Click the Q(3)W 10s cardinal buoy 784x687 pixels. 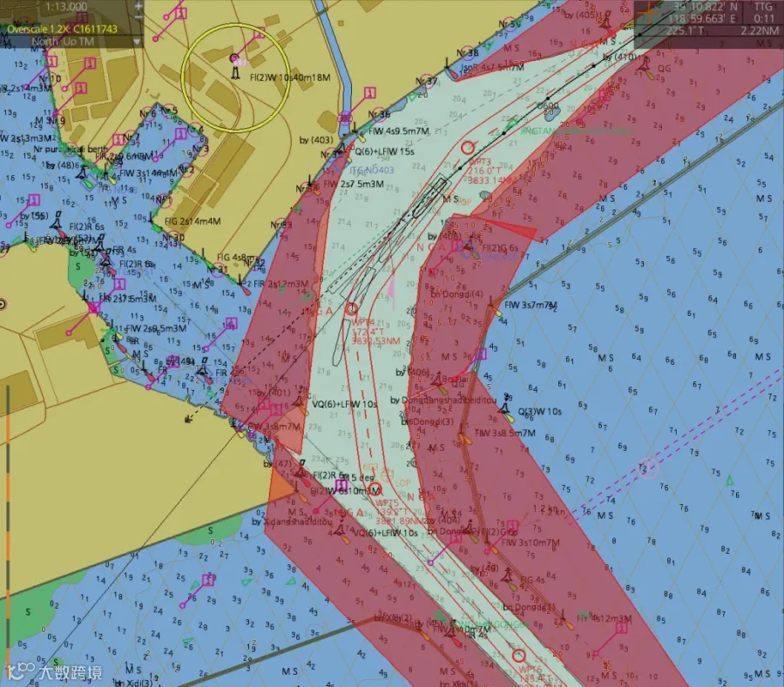[505, 408]
